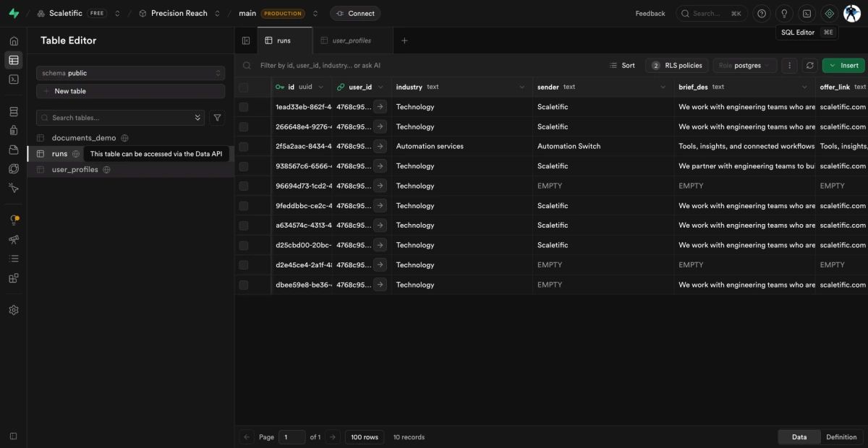Click the Feedback link

click(650, 13)
